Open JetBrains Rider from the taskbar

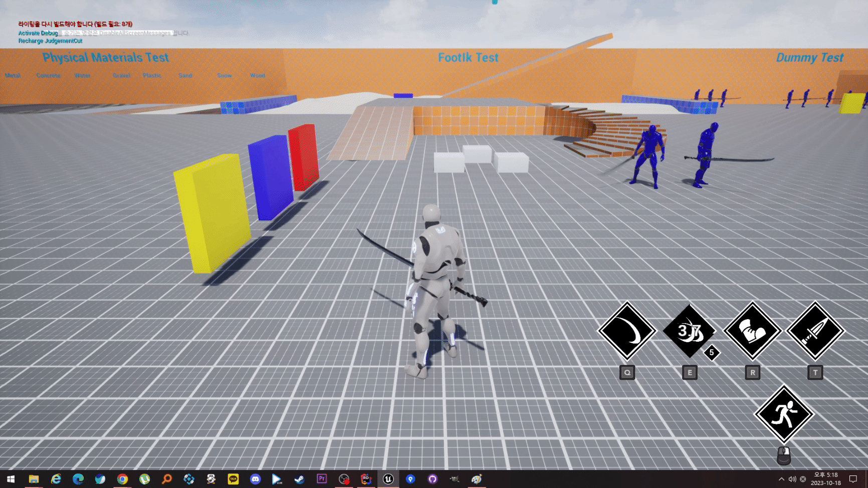(x=366, y=479)
